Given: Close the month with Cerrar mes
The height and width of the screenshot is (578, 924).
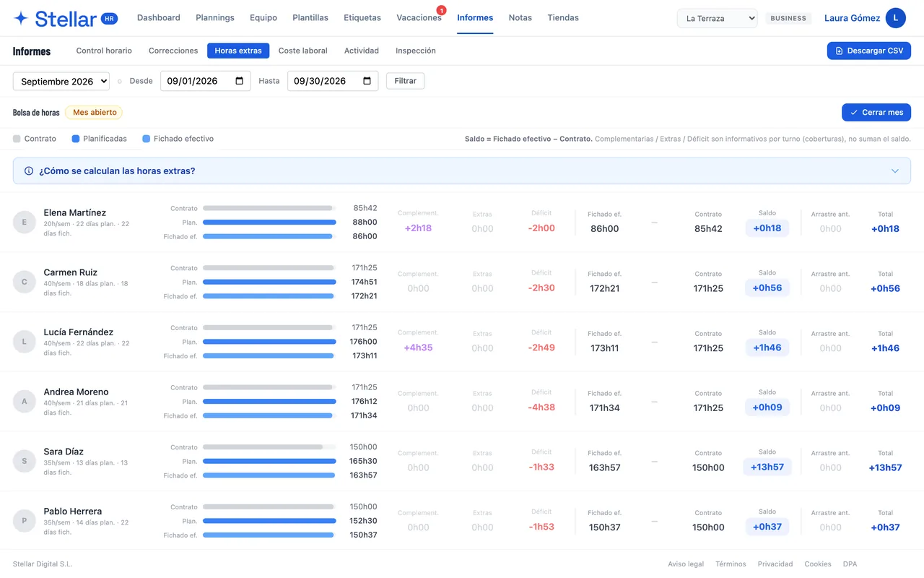Looking at the screenshot, I should [876, 113].
